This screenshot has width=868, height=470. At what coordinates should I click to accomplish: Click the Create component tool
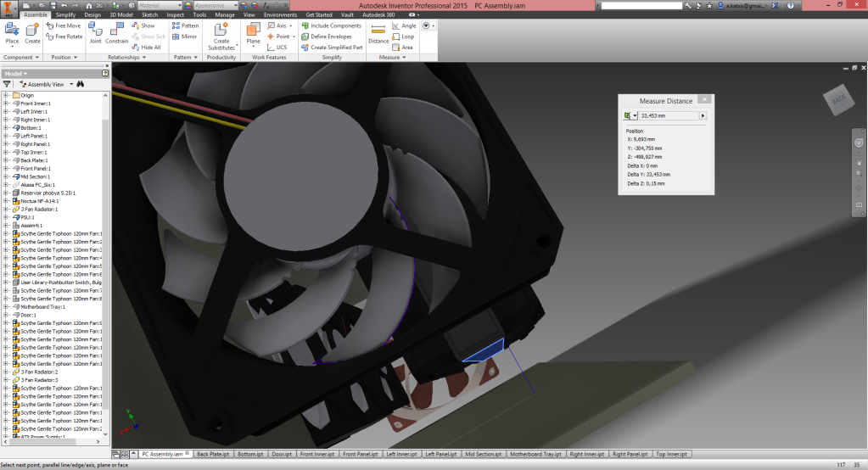pos(32,33)
